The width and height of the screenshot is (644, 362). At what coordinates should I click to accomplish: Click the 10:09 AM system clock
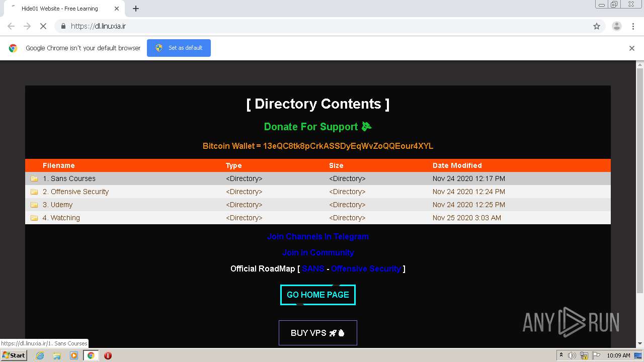click(618, 355)
